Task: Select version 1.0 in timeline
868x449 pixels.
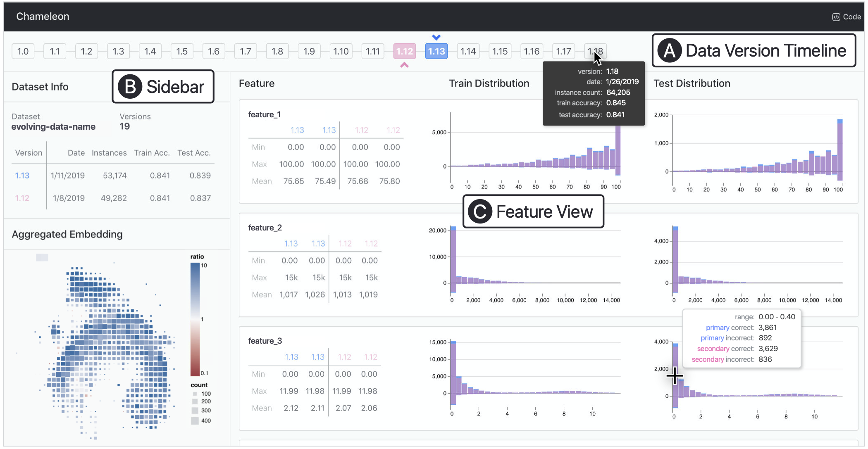Action: (23, 51)
